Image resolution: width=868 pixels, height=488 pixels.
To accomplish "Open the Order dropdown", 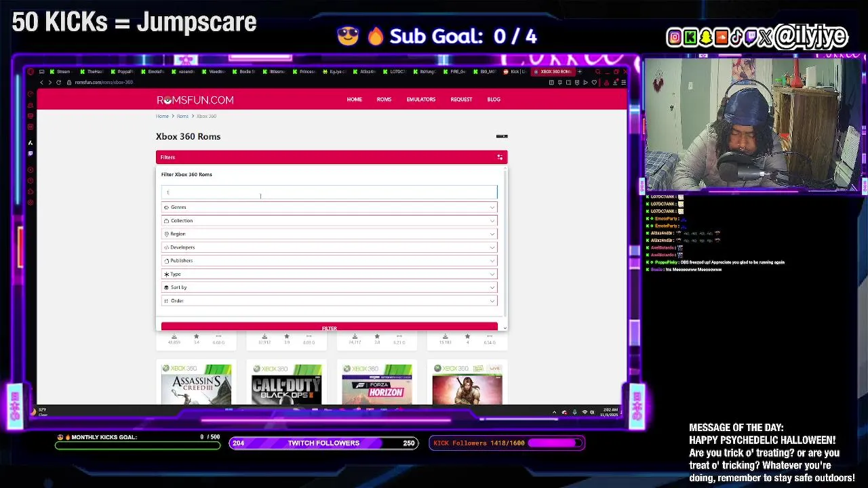I will 329,301.
